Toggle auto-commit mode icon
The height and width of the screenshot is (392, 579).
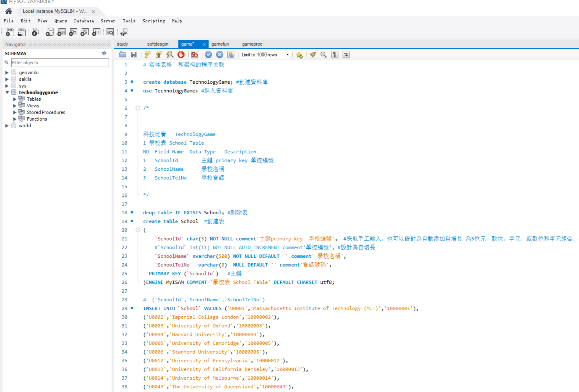pyautogui.click(x=231, y=55)
